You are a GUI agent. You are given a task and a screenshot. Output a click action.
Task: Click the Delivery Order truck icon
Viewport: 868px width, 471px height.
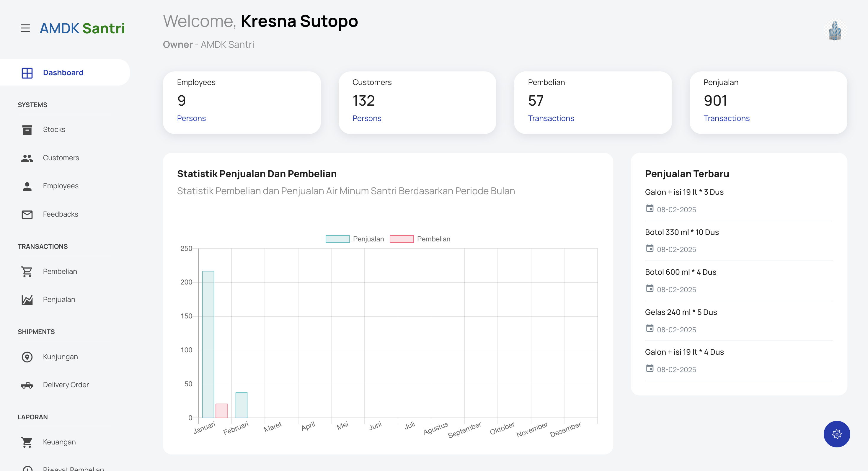(27, 385)
